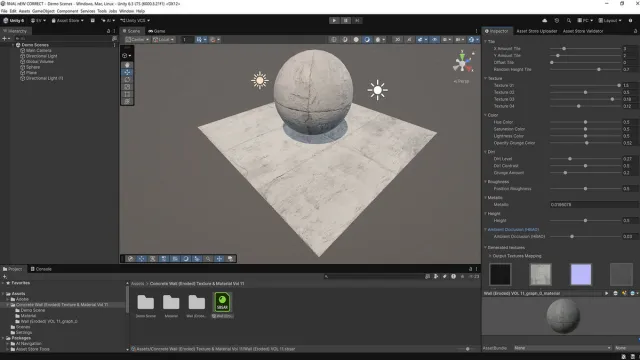Select Plane object in Hierarchy

[x=31, y=73]
